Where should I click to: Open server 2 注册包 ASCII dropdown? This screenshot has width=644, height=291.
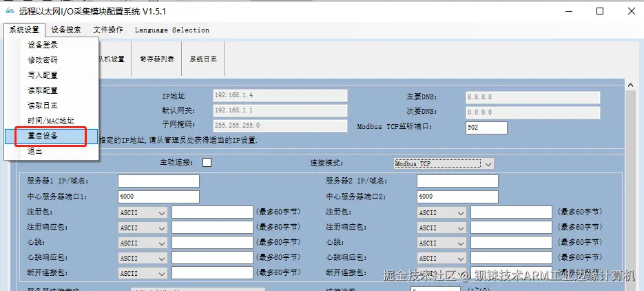(x=442, y=212)
